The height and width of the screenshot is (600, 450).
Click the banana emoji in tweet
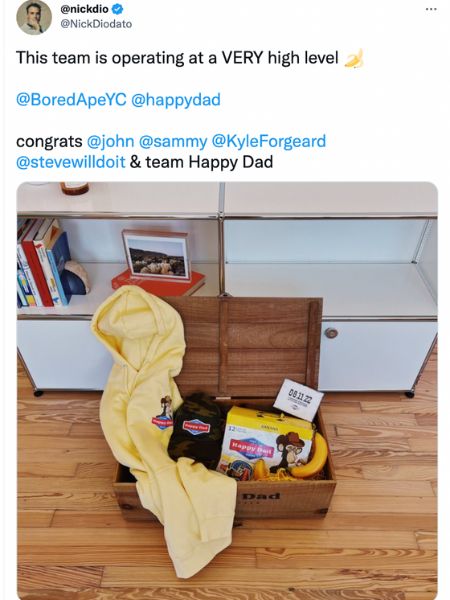(x=354, y=59)
